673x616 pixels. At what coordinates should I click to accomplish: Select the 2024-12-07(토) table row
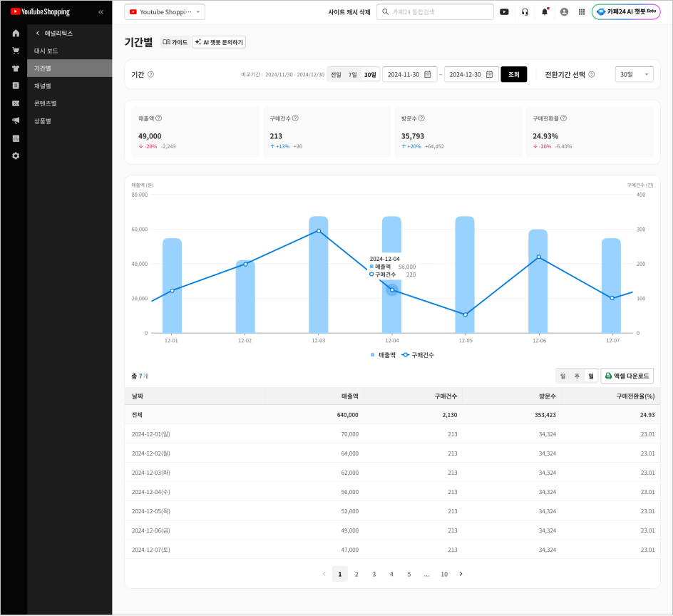point(392,550)
